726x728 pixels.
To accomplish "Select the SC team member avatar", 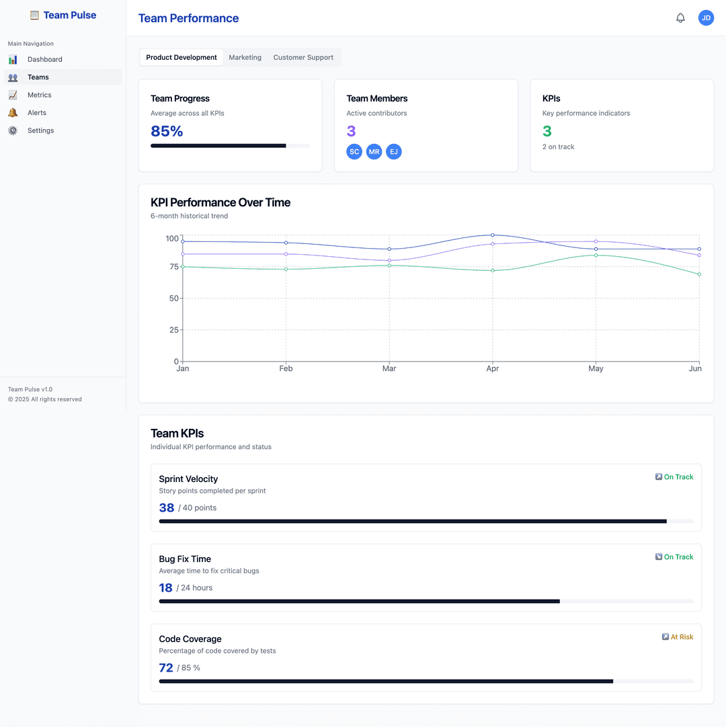I will tap(354, 151).
